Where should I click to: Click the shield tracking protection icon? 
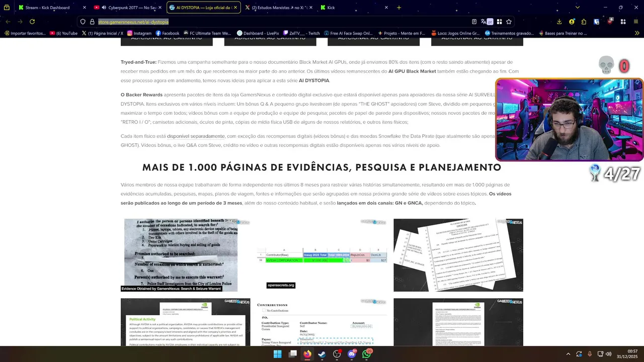83,22
